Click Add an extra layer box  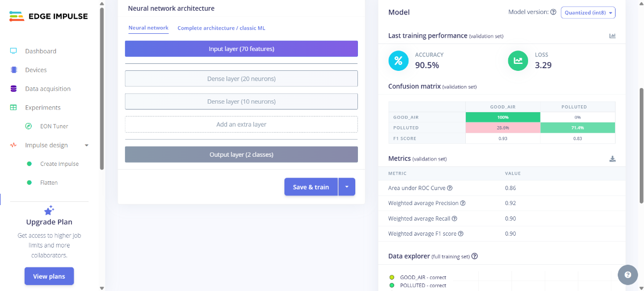coord(241,124)
